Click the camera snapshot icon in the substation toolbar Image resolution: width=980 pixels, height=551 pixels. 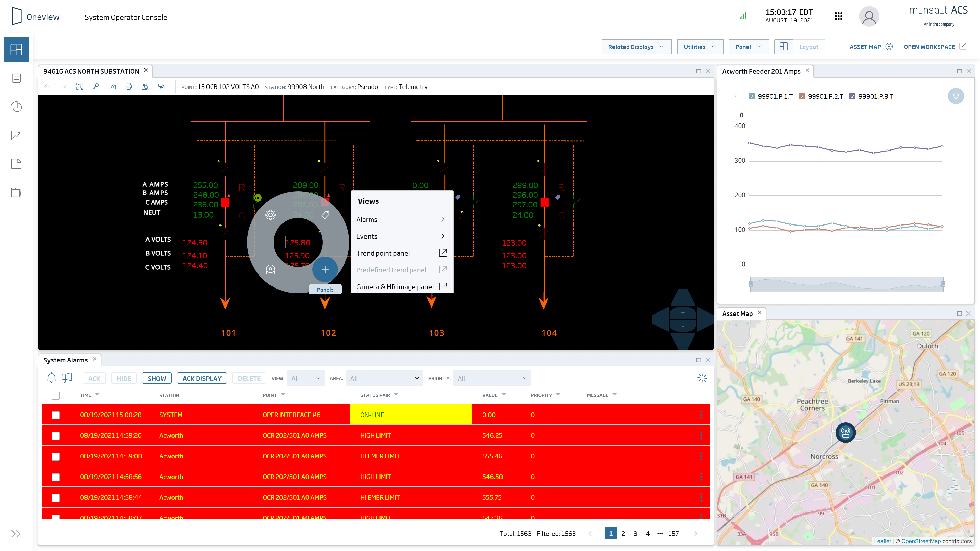pos(112,86)
